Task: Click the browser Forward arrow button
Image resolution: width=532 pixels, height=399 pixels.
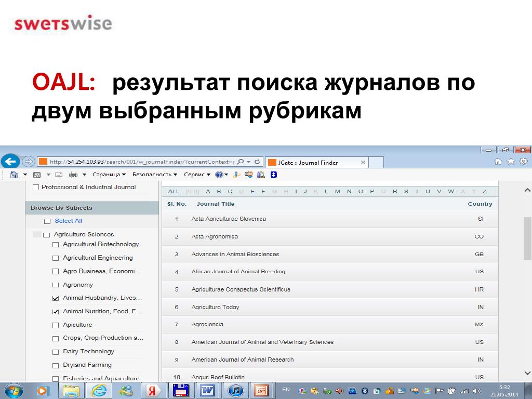Action: tap(29, 162)
